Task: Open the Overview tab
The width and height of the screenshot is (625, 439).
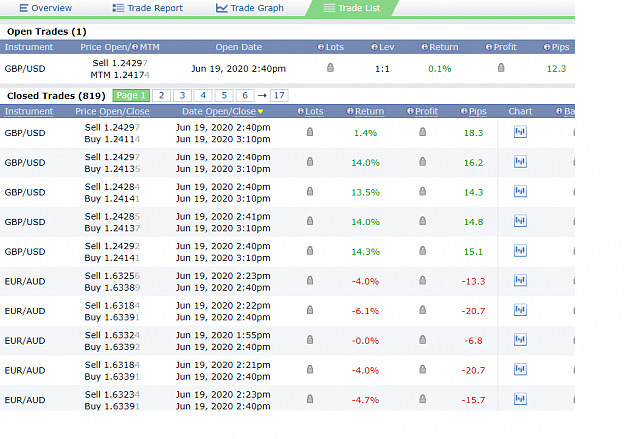Action: pos(45,8)
